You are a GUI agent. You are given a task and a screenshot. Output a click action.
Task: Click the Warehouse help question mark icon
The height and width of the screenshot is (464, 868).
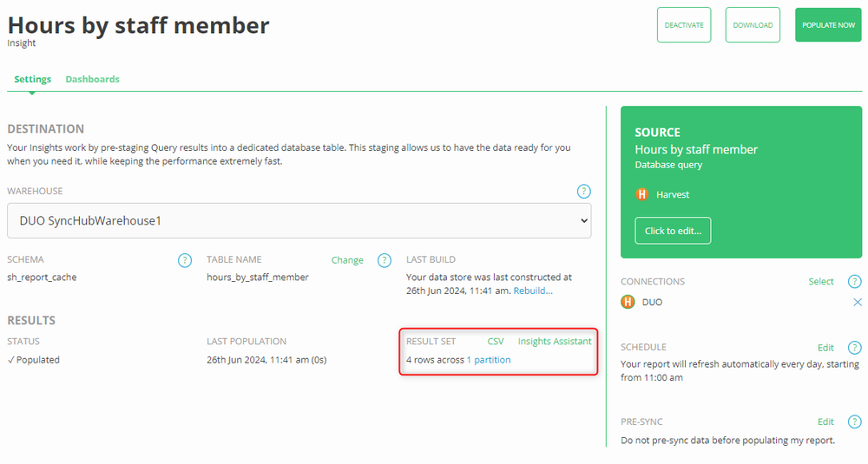pos(584,191)
